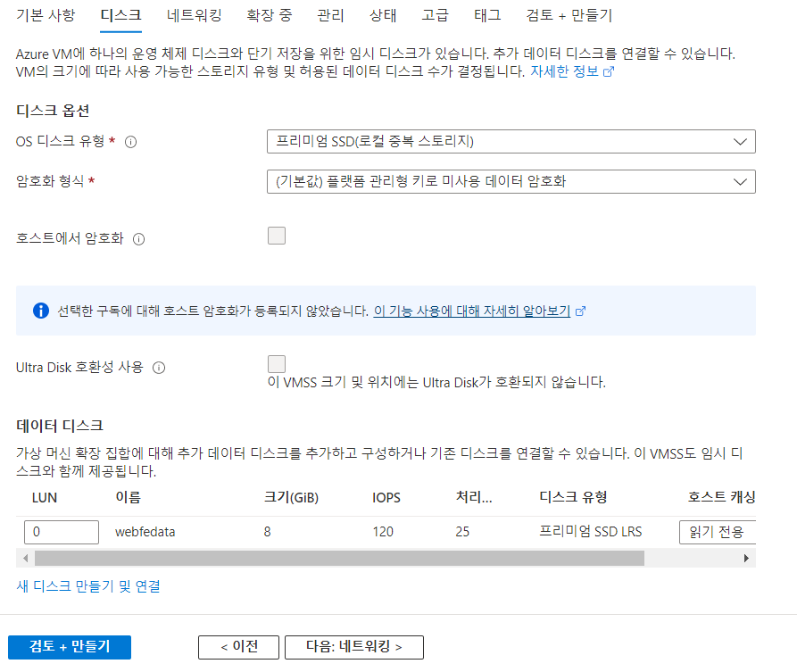Follow the 이 기능 사용에 대해 자세히 알아보기 link
Screen dimensions: 797x672
click(x=472, y=311)
